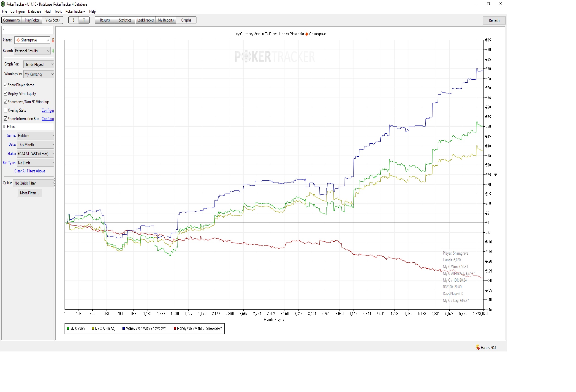This screenshot has height=392, width=576.
Task: Click the green icon beside Report dropdown
Action: click(x=53, y=51)
